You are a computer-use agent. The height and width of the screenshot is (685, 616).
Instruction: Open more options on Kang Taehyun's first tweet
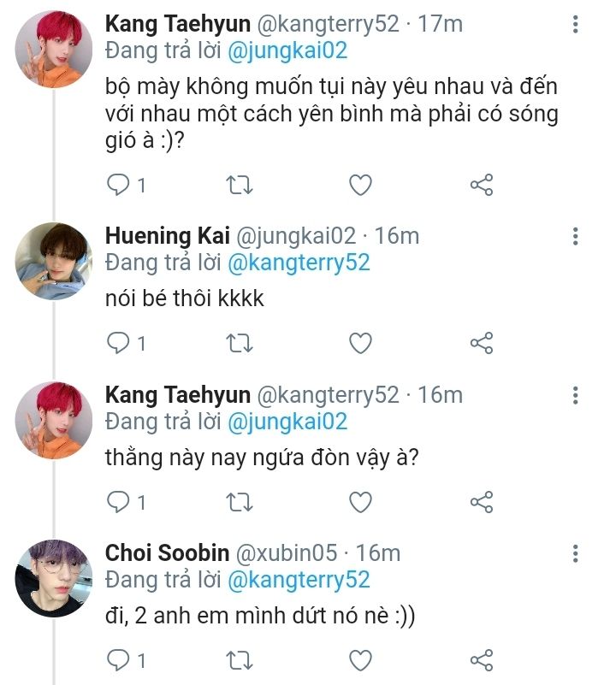[576, 24]
